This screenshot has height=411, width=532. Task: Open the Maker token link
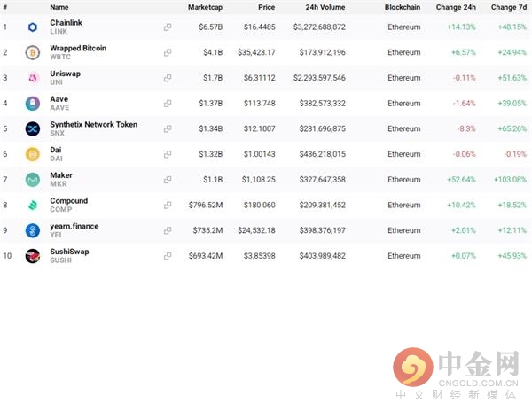pyautogui.click(x=61, y=175)
